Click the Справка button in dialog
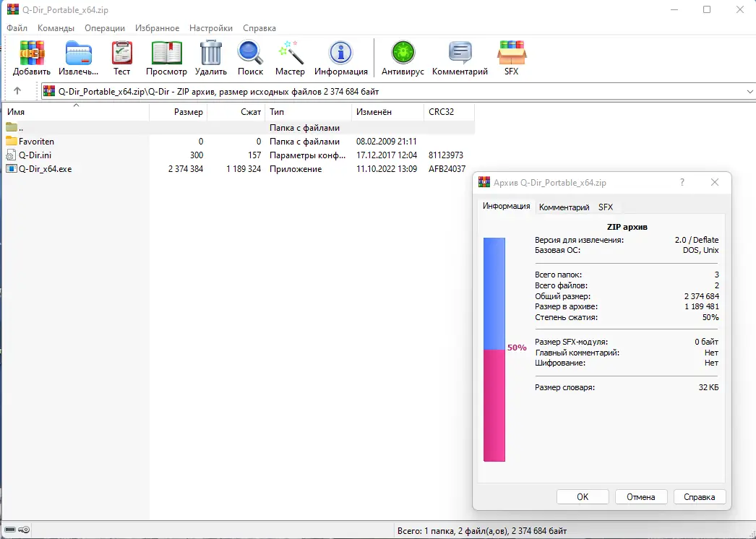 699,497
